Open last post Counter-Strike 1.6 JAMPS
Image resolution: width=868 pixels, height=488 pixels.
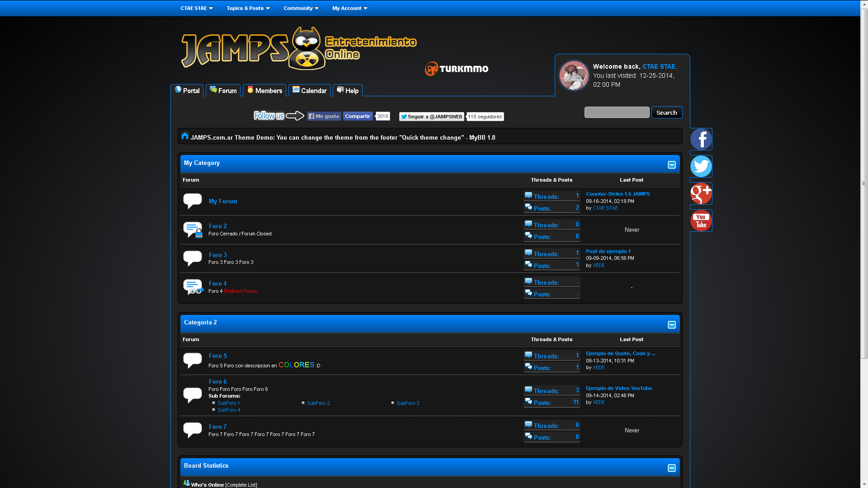point(618,194)
